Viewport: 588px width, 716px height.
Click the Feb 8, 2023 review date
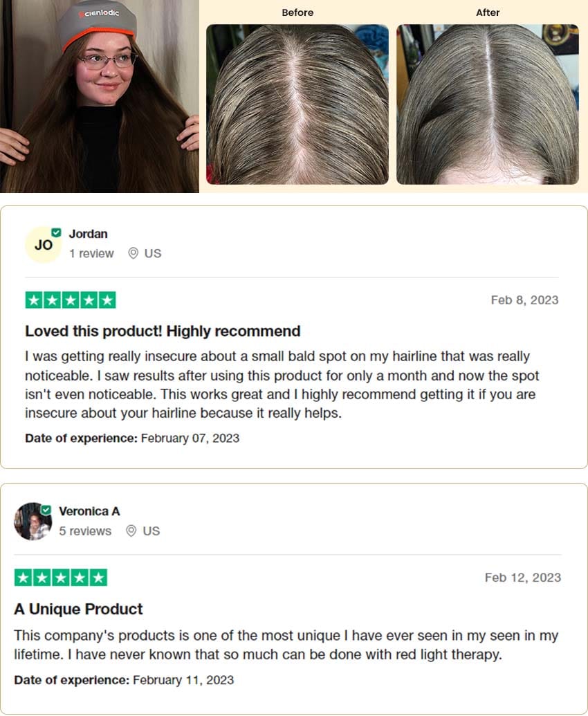point(524,300)
